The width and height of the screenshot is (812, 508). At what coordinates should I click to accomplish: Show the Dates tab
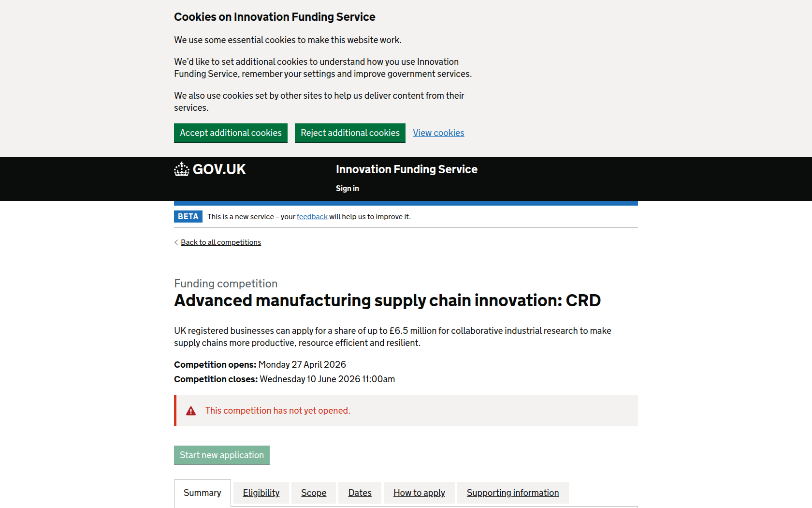[360, 493]
